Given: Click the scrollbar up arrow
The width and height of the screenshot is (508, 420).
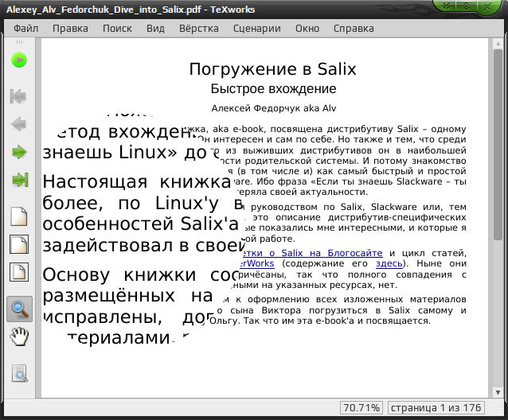Looking at the screenshot, I should pos(498,43).
